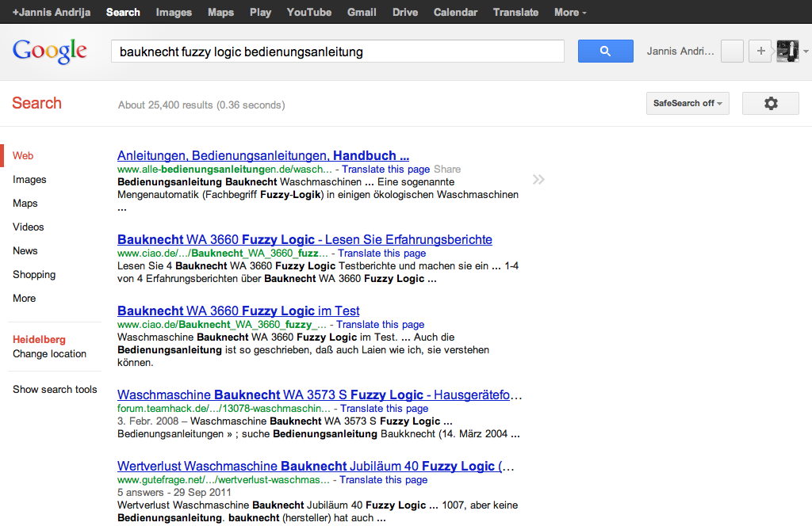Click the blank notifications box

coord(732,51)
